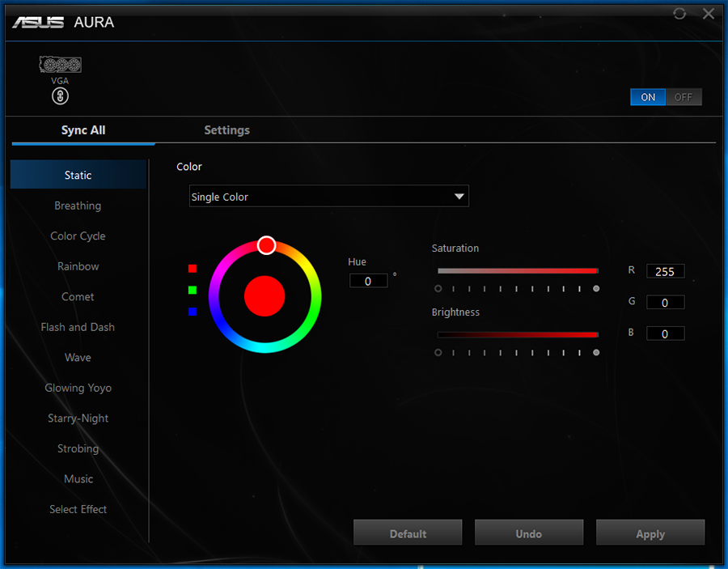Select the Static effect
The image size is (728, 569).
coord(78,175)
